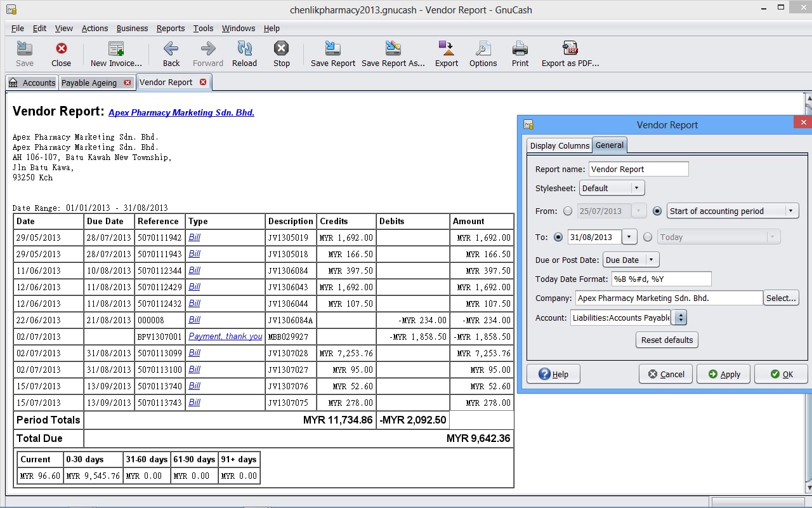Click the Today Date Format field
The image size is (812, 508).
(661, 279)
